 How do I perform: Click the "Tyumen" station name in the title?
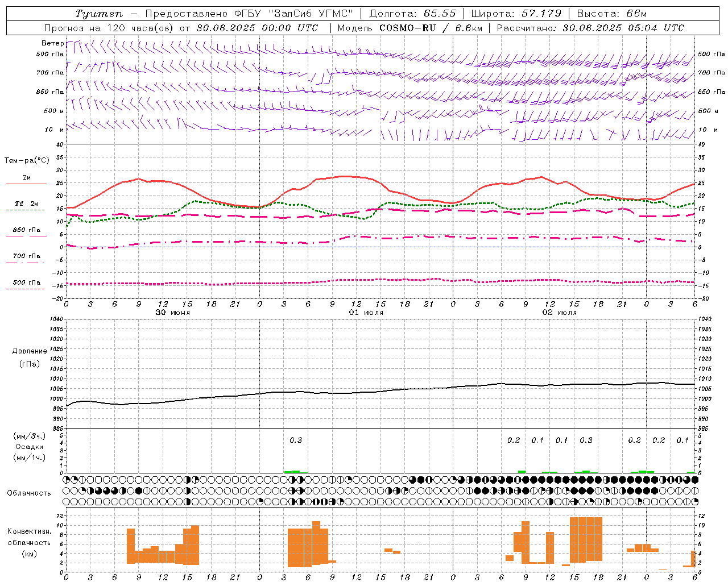pyautogui.click(x=99, y=14)
